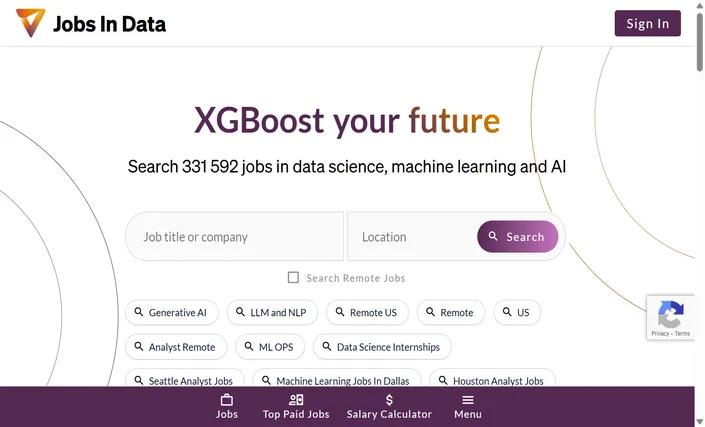Focus the Location input field

413,236
